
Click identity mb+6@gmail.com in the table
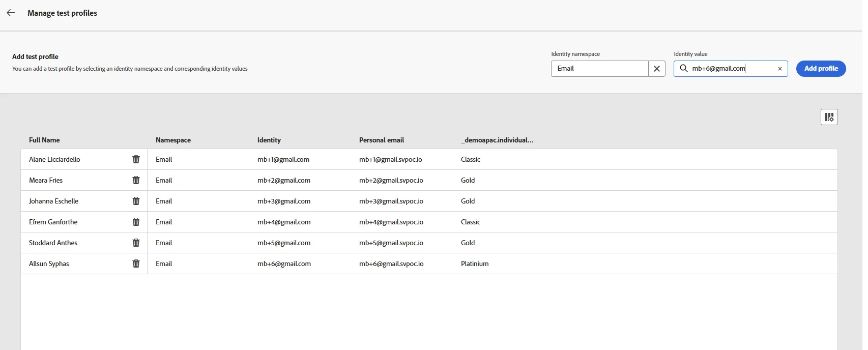284,264
